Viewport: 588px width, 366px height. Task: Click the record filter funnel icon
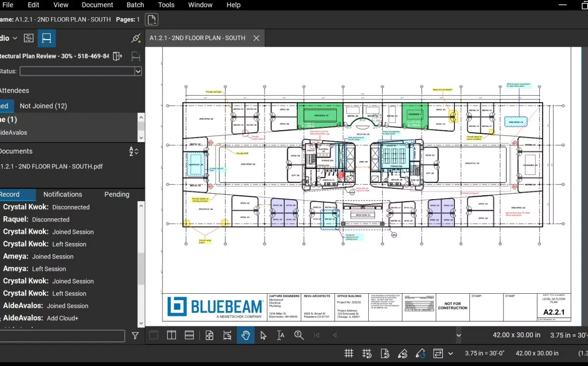pos(135,336)
